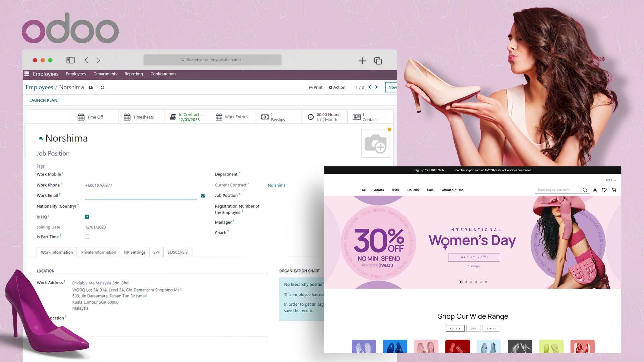Click the Sign up for a FREE Club link
This screenshot has height=362, width=644.
coord(430,170)
